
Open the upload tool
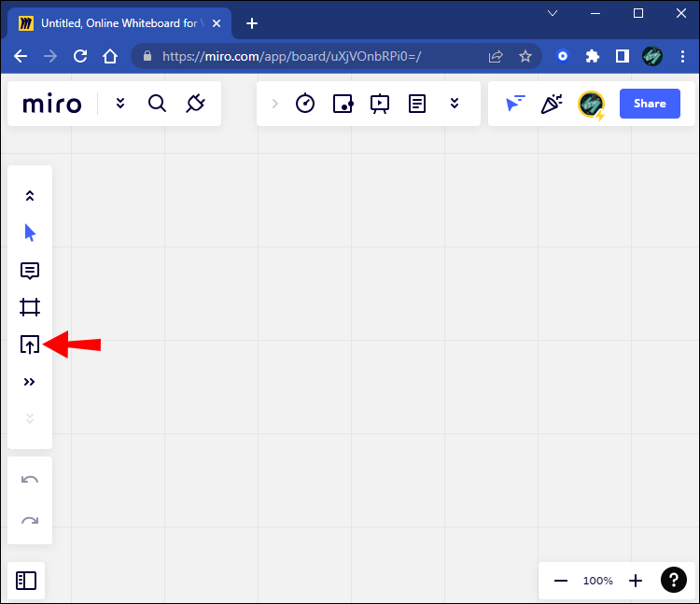[30, 344]
